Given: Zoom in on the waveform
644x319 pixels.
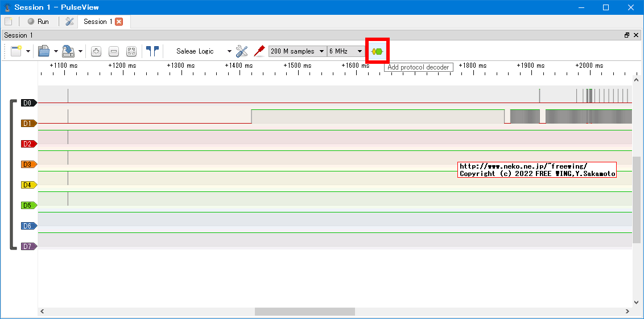Looking at the screenshot, I should point(96,51).
